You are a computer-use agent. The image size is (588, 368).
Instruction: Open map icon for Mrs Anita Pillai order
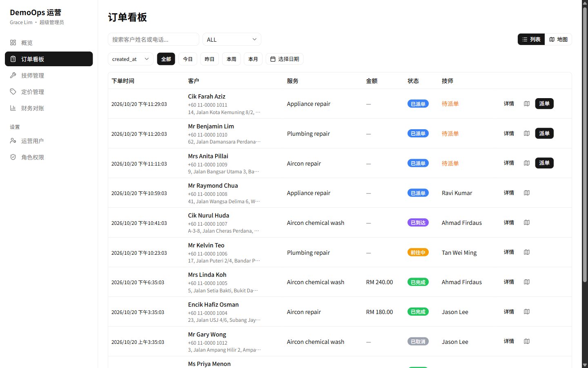click(527, 163)
